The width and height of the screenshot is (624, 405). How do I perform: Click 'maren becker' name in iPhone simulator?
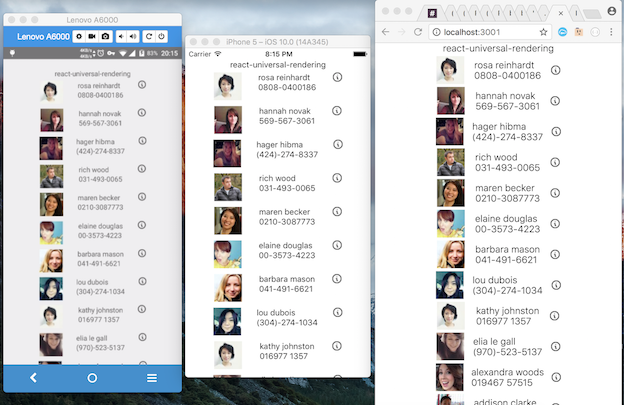pos(285,212)
